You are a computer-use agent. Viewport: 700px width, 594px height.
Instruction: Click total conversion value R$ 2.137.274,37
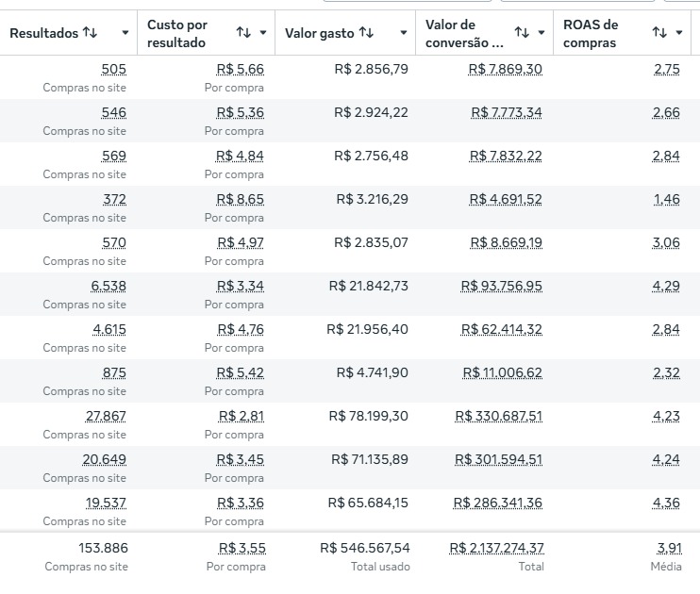click(496, 548)
